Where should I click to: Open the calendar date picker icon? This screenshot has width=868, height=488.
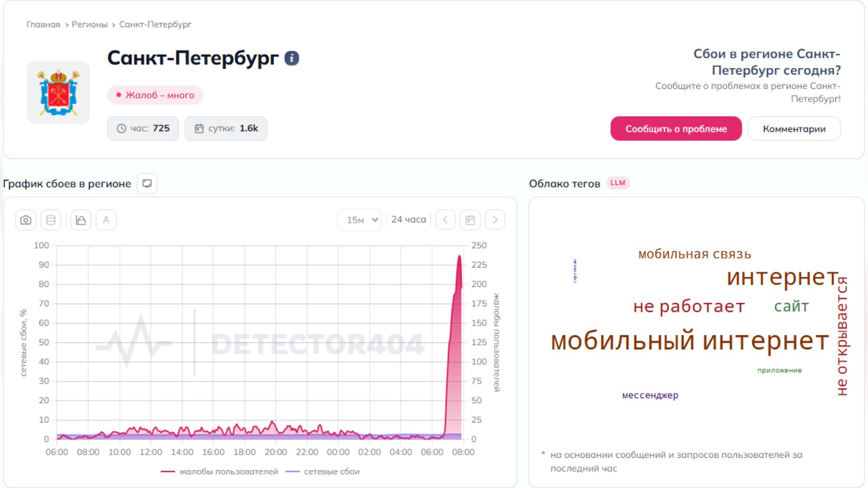(470, 220)
